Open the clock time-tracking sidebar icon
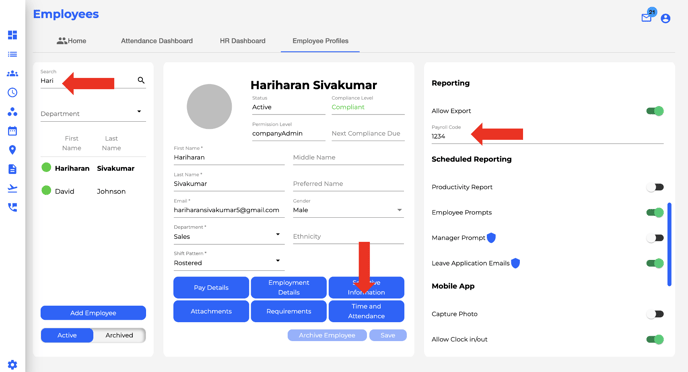The width and height of the screenshot is (688, 372). point(12,93)
